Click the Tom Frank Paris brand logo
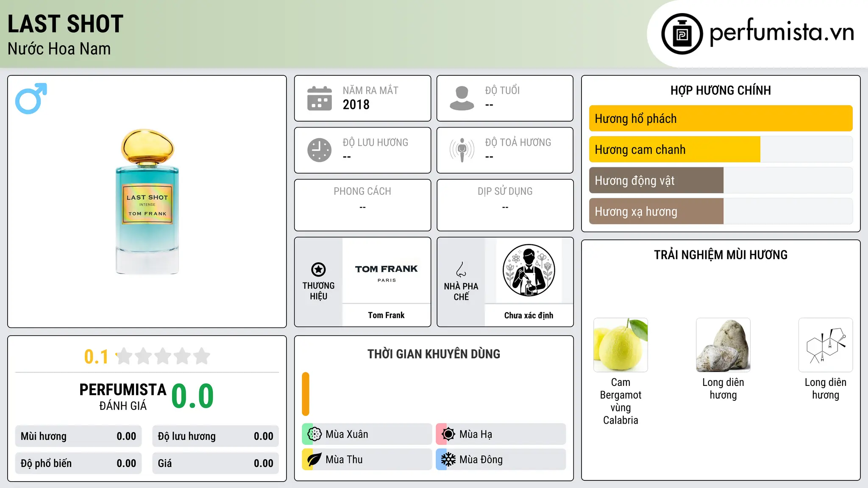Image resolution: width=868 pixels, height=488 pixels. (387, 273)
